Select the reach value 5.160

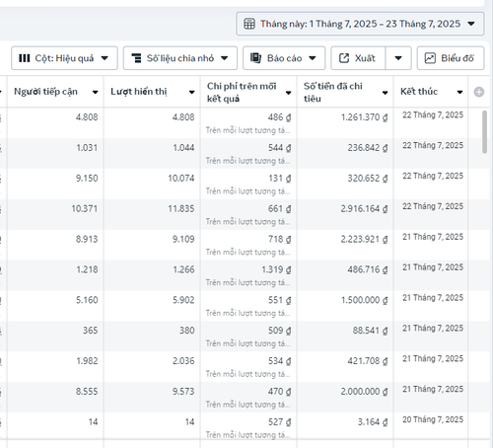click(x=87, y=300)
